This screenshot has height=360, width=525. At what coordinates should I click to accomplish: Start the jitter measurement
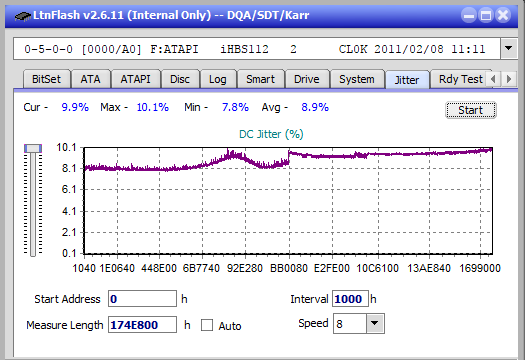pyautogui.click(x=471, y=110)
